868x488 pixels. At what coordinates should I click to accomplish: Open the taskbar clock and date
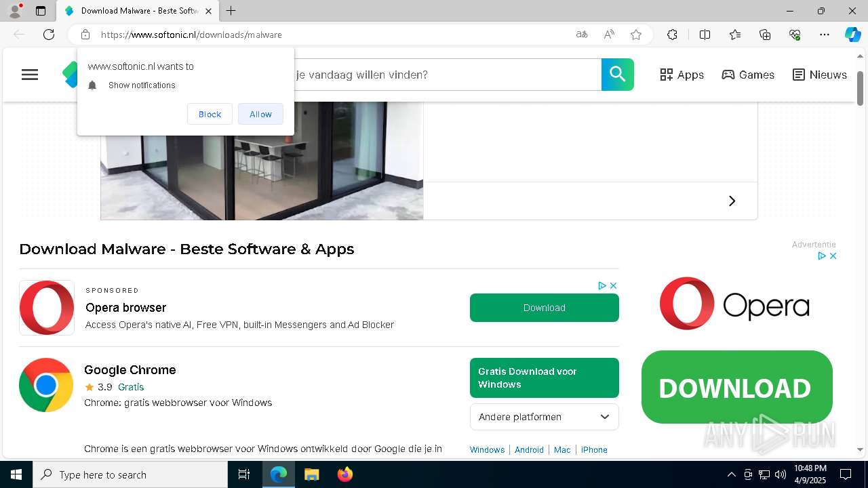coord(810,474)
